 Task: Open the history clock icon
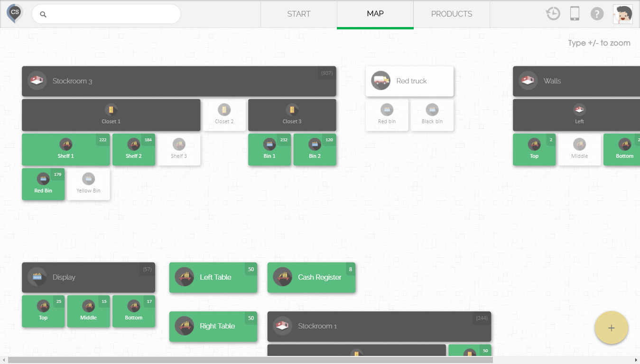coord(553,14)
